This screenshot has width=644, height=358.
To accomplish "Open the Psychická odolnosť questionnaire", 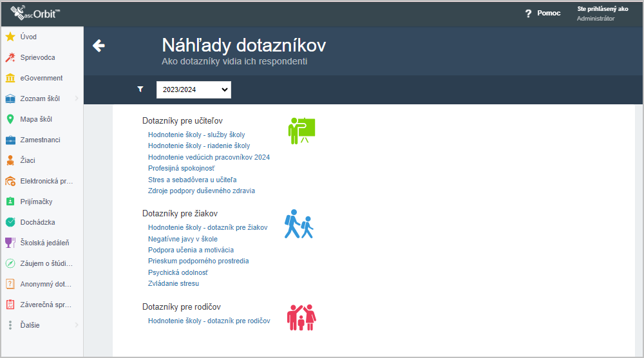I will coord(178,272).
